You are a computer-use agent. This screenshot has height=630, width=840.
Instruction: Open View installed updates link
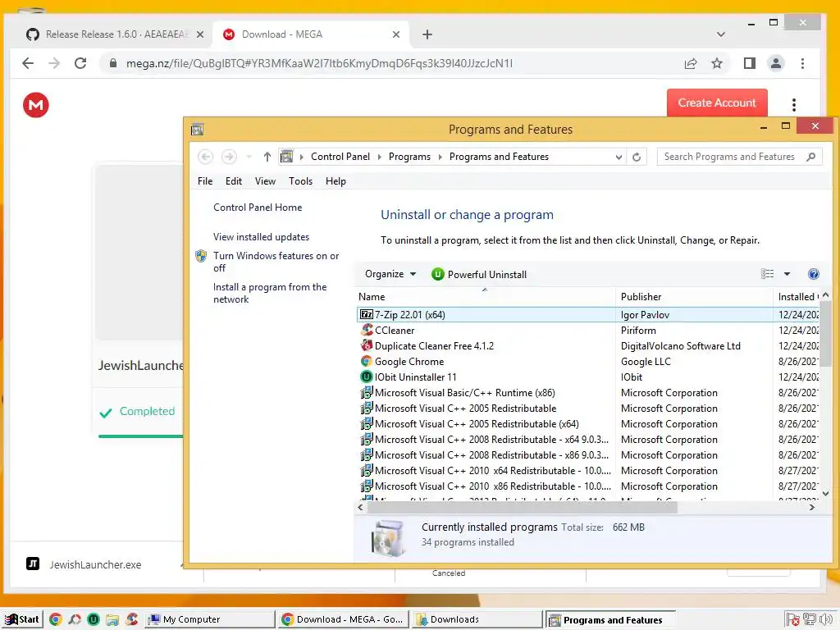(x=261, y=237)
